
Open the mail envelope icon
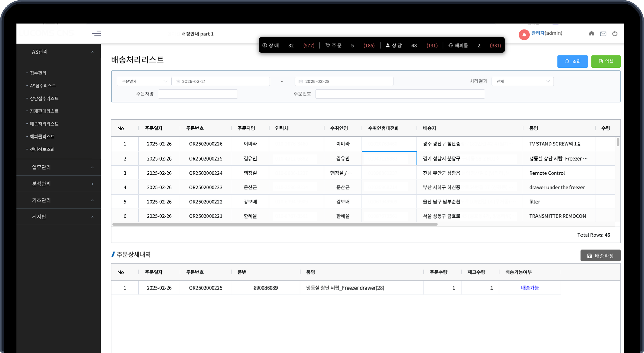603,34
